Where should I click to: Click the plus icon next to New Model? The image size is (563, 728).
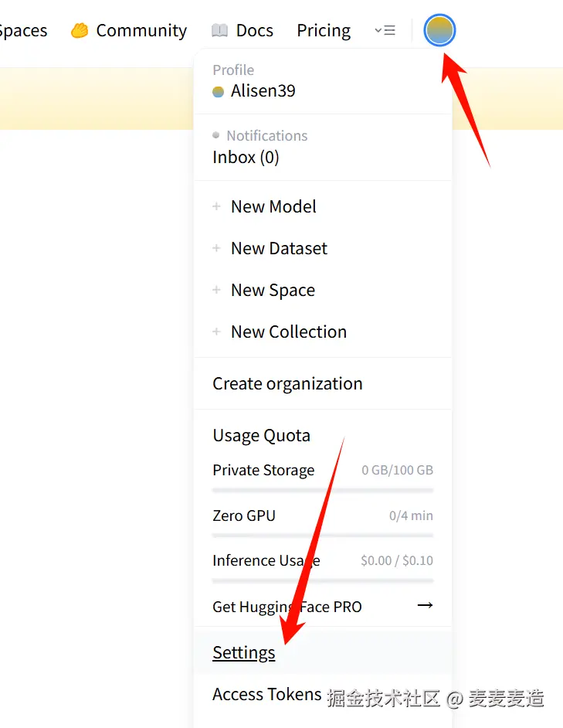pos(217,206)
